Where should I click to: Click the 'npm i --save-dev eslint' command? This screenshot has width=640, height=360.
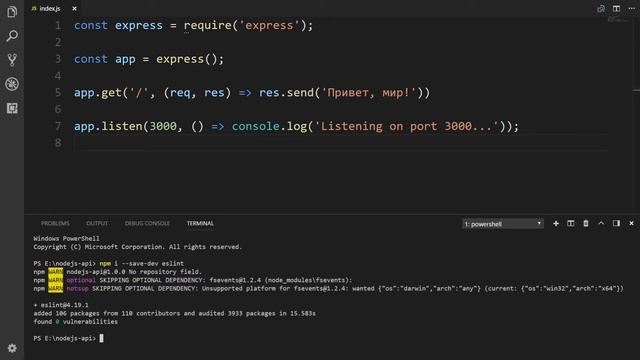click(x=142, y=263)
